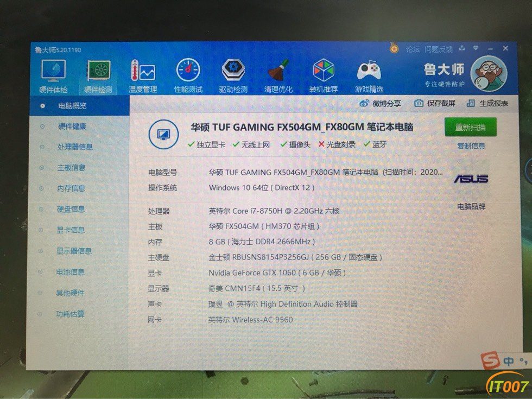This screenshot has width=532, height=399.
Task: Open 问题反馈 feedback link
Action: point(439,49)
